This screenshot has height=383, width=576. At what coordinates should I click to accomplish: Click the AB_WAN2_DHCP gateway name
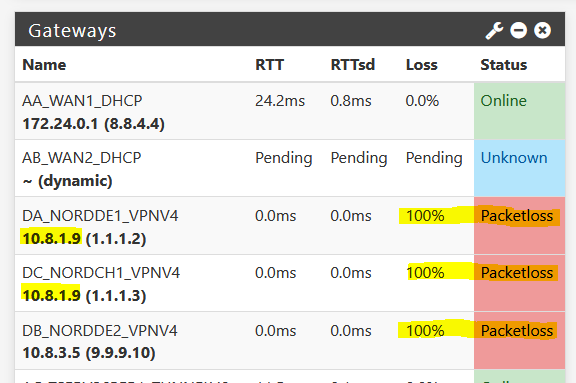tap(82, 158)
